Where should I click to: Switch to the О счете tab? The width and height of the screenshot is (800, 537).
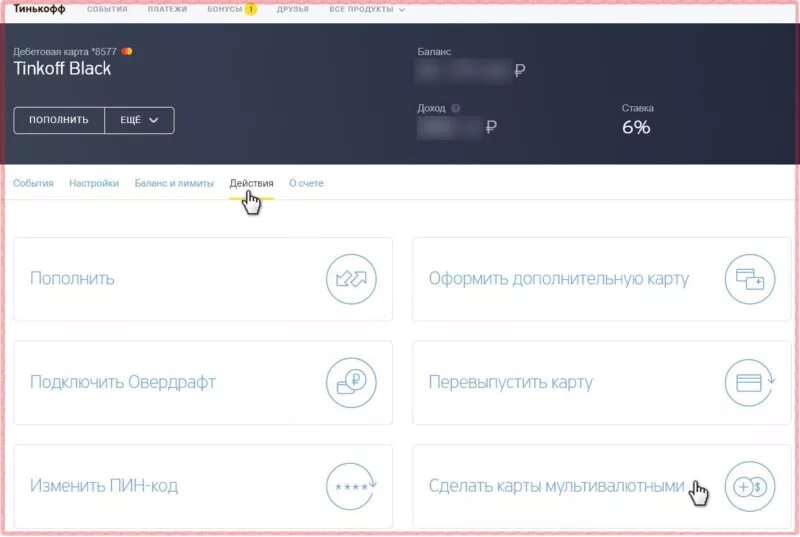coord(306,183)
